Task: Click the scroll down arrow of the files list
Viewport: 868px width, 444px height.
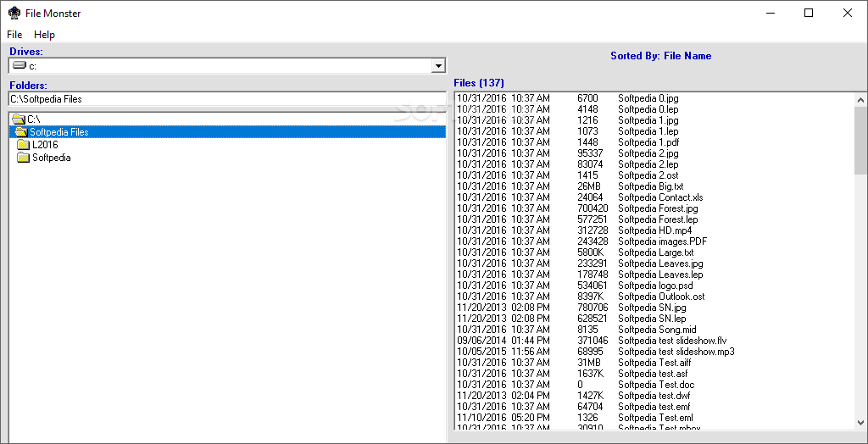Action: [x=860, y=422]
